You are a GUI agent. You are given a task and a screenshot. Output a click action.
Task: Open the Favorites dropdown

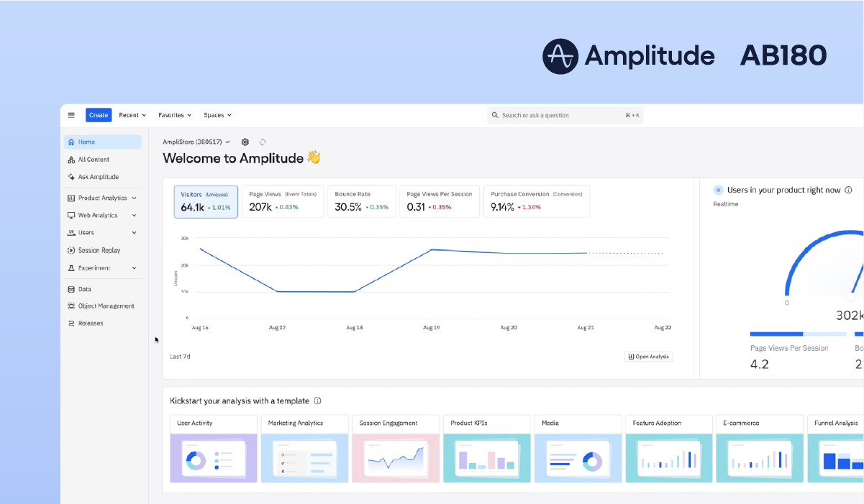pos(175,115)
